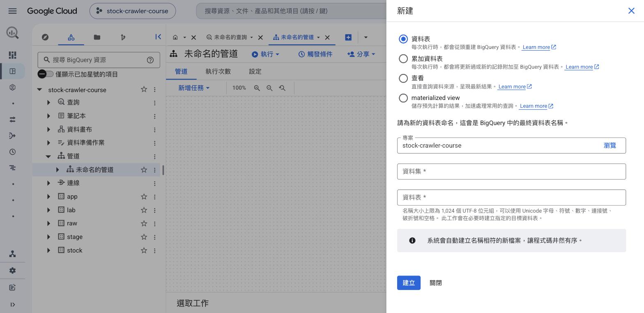Open the git branch icon tab
The image size is (644, 313).
[123, 37]
